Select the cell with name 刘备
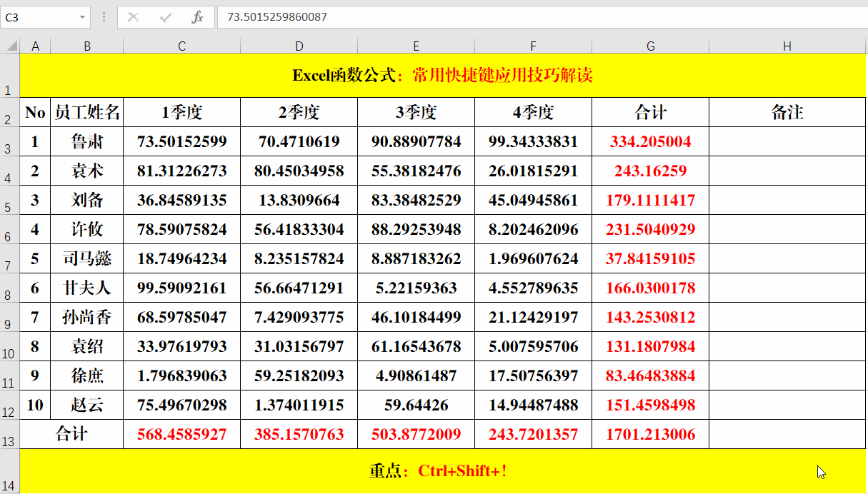 pyautogui.click(x=87, y=200)
